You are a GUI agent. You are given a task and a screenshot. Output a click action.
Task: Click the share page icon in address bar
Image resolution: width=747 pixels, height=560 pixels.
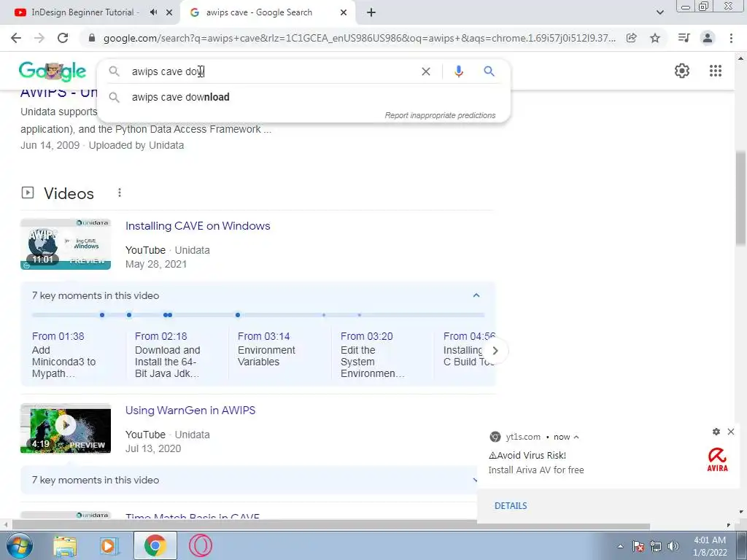(632, 38)
